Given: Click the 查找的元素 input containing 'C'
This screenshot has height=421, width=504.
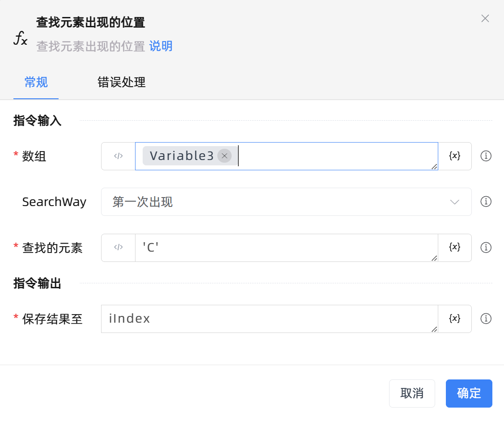Looking at the screenshot, I should point(286,248).
